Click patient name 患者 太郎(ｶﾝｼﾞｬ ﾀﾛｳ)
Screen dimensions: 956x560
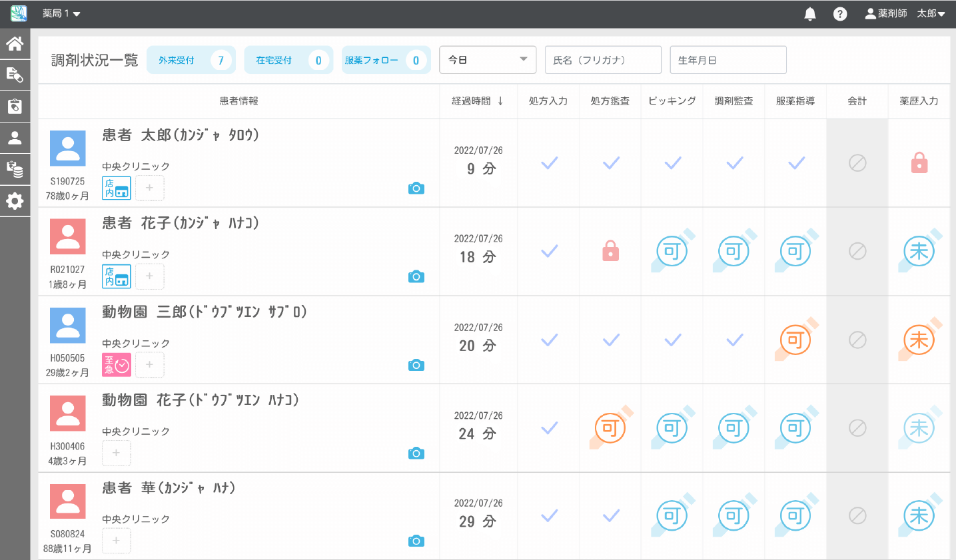click(x=181, y=135)
